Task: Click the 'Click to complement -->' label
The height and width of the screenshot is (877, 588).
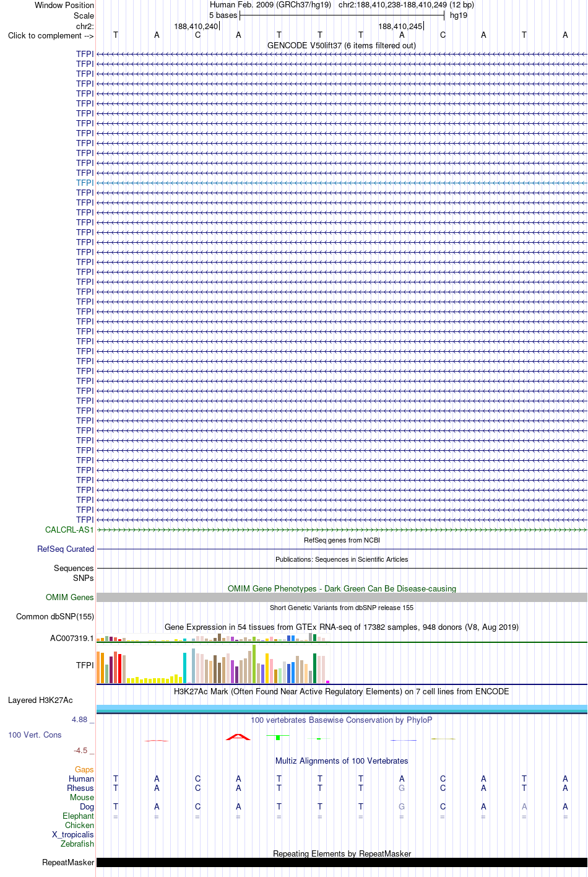Action: click(x=51, y=35)
